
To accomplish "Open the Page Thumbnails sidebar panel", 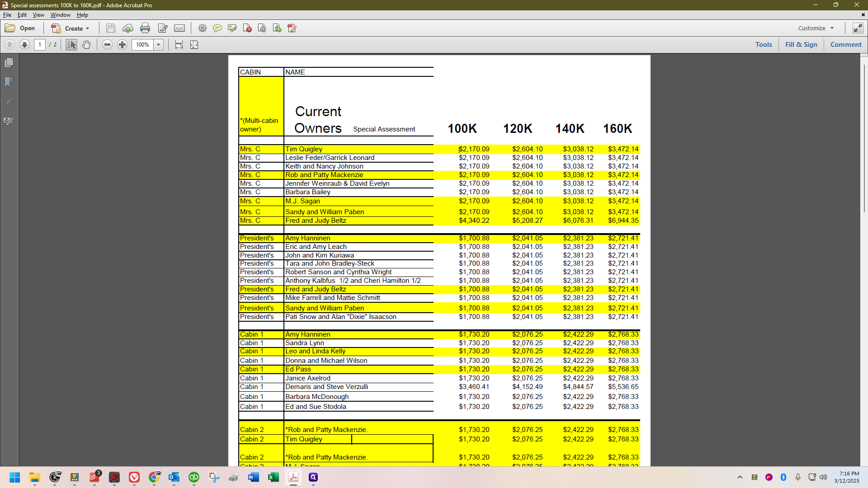I will tap(9, 62).
